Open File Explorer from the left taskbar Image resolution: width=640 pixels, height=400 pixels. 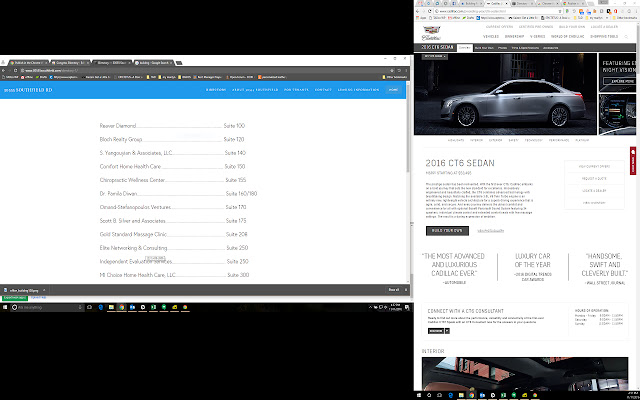111,307
